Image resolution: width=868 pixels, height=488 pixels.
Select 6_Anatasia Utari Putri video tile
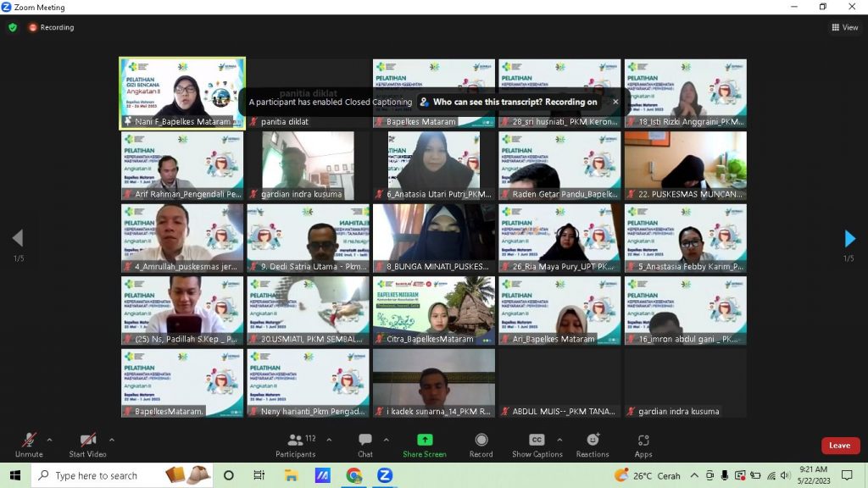point(434,165)
